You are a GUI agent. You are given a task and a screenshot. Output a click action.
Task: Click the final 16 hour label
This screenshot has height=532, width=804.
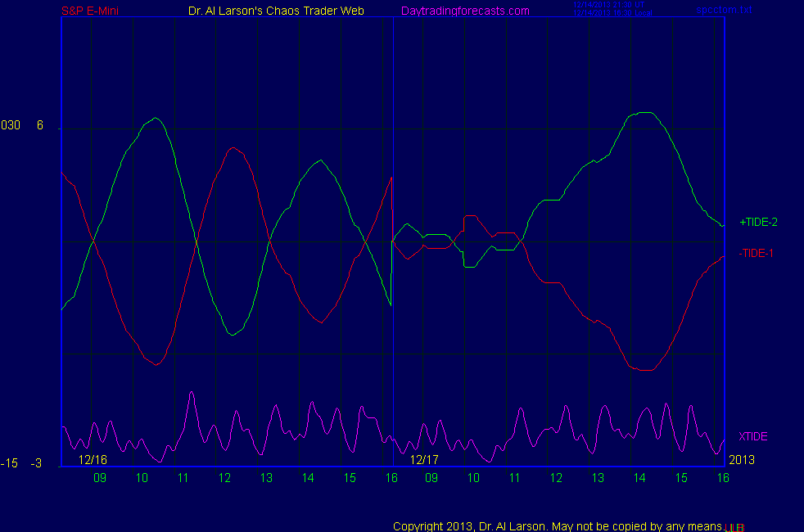pyautogui.click(x=723, y=477)
